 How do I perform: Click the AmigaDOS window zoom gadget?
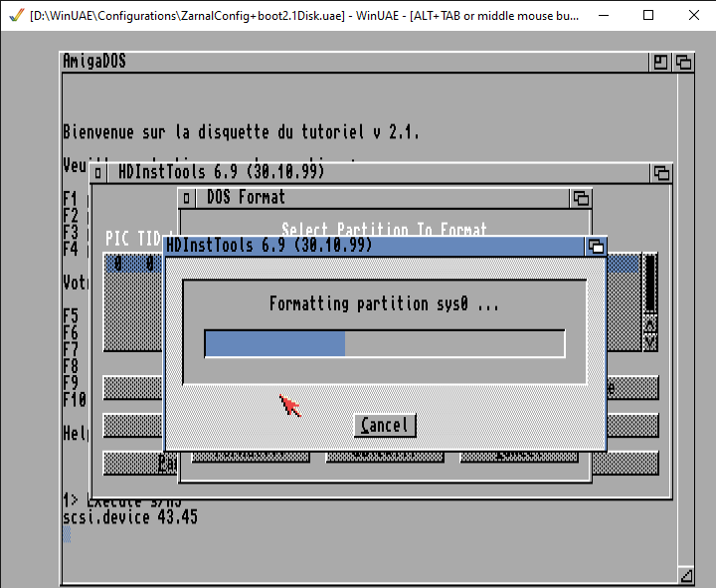click(660, 62)
